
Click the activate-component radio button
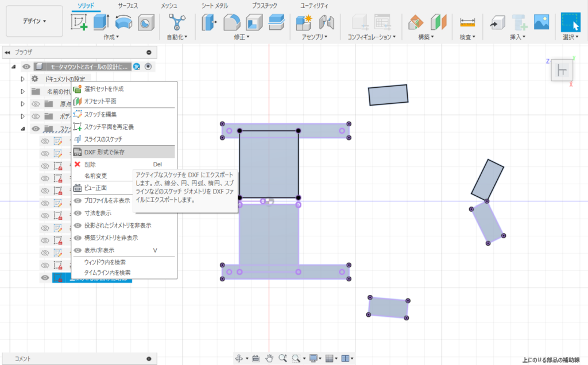tap(148, 67)
